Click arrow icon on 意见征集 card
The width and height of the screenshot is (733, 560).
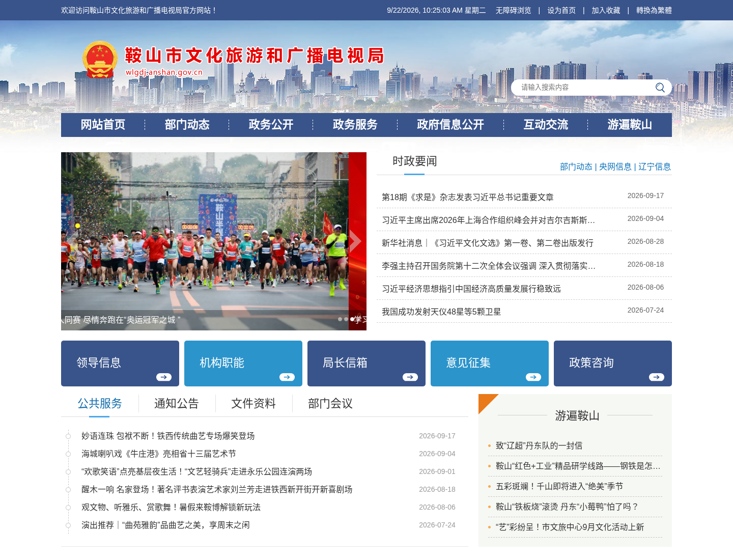(x=533, y=377)
